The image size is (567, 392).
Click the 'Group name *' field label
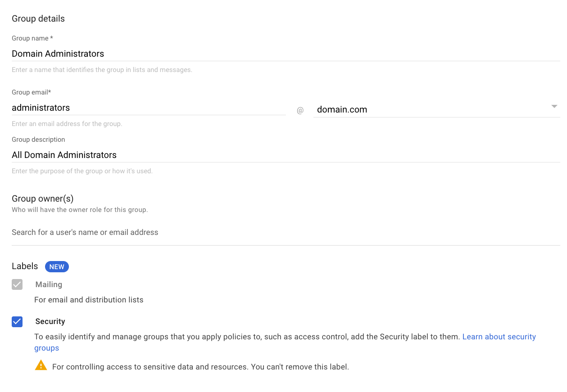coord(32,38)
